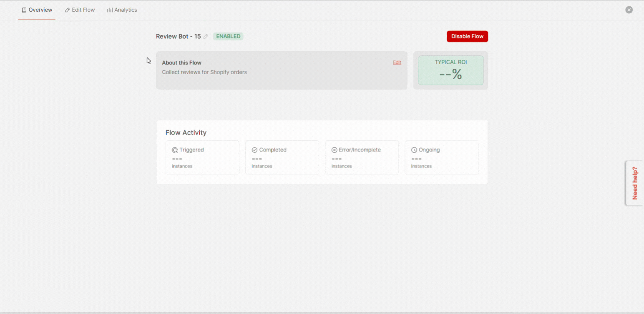Image resolution: width=644 pixels, height=314 pixels.
Task: Click the Ongoing label
Action: coord(429,150)
